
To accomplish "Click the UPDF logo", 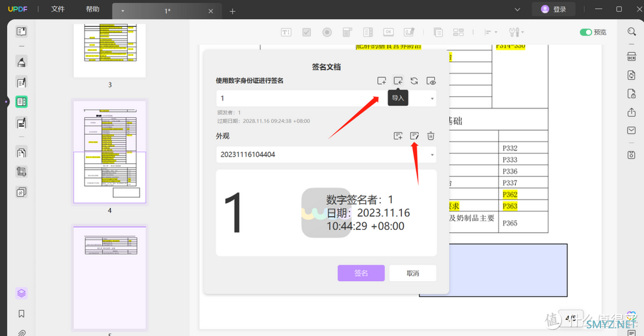I will tap(18, 9).
